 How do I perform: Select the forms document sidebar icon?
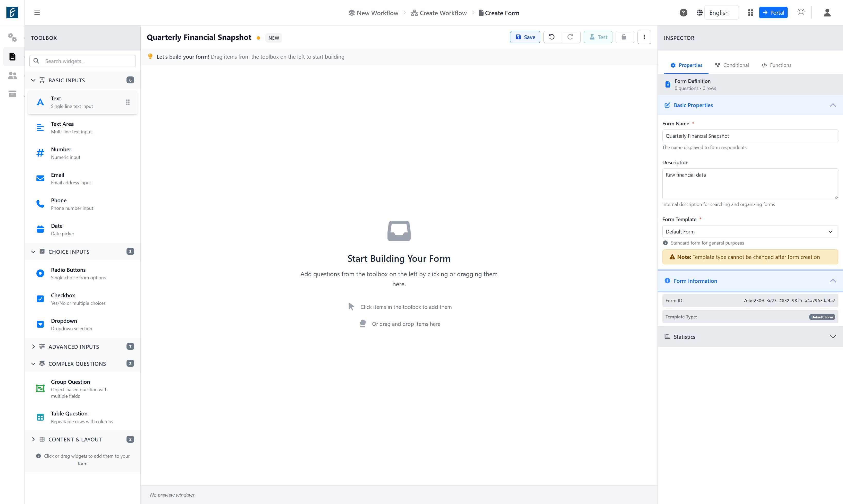click(x=12, y=56)
